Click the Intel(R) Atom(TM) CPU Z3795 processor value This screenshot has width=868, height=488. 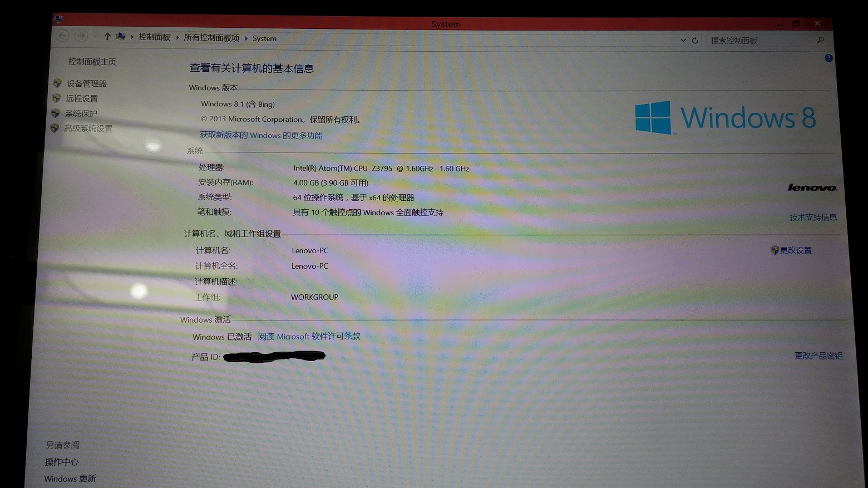381,169
